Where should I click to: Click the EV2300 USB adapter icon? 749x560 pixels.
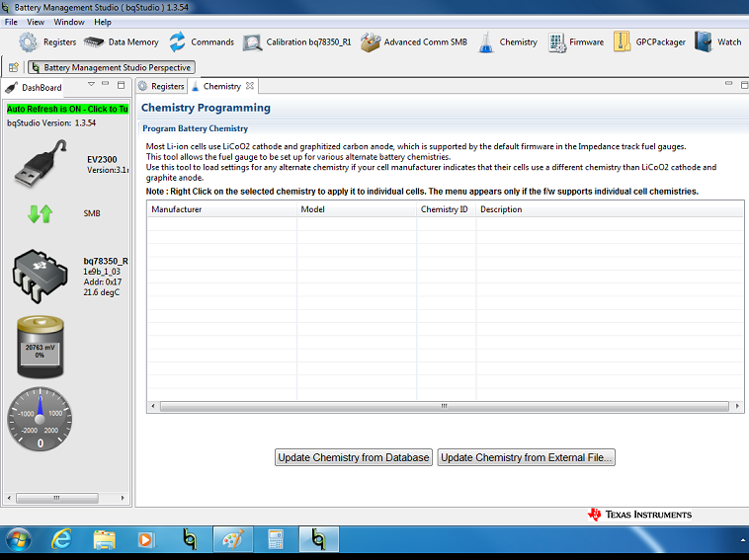(x=41, y=164)
